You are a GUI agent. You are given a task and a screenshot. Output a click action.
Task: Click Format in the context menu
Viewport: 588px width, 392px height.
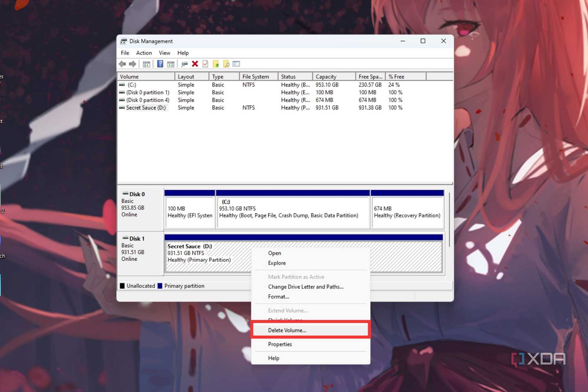pyautogui.click(x=279, y=296)
